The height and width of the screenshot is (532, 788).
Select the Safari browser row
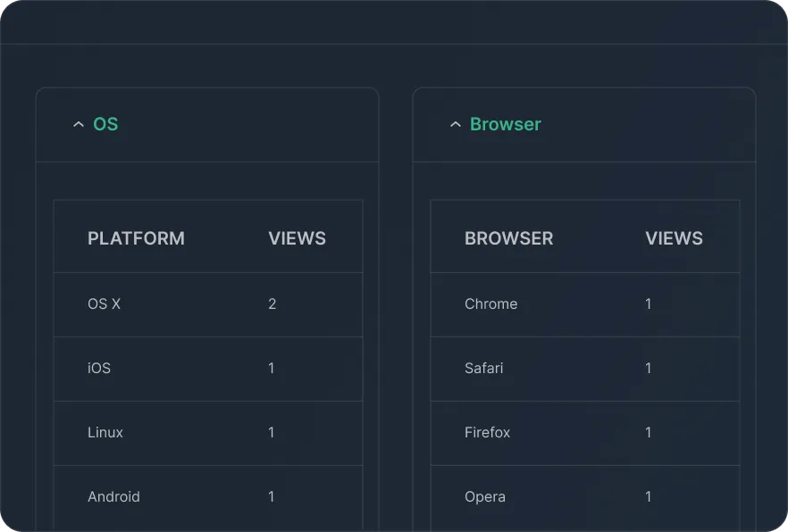(x=585, y=369)
